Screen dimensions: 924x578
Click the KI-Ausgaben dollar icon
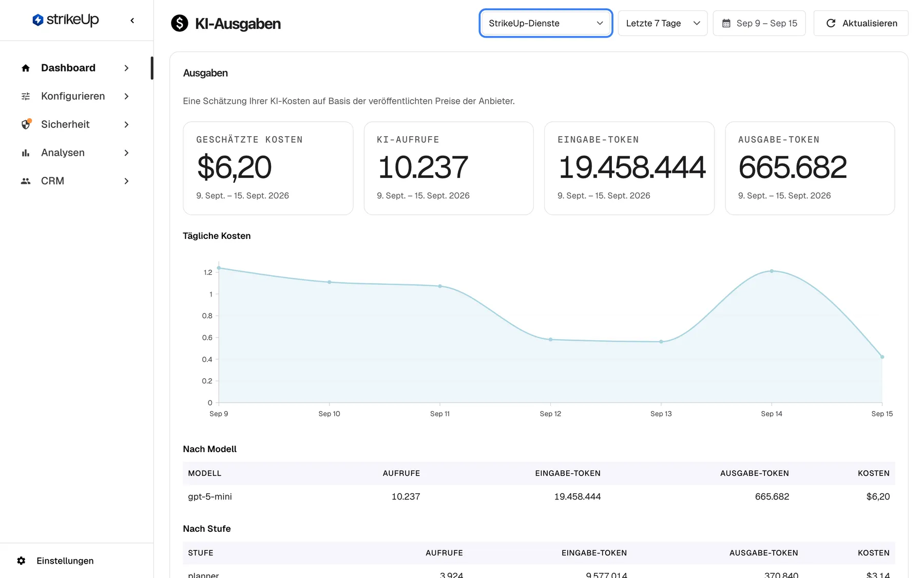click(x=180, y=23)
